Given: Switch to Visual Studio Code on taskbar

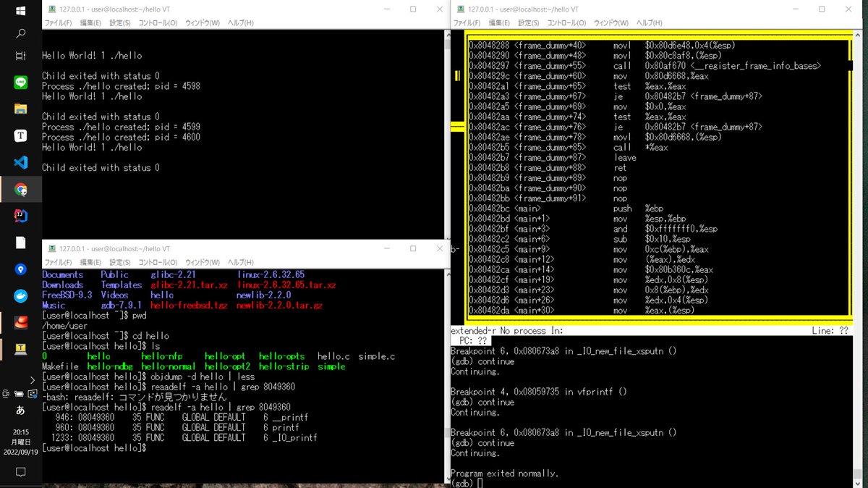Looking at the screenshot, I should coord(20,162).
